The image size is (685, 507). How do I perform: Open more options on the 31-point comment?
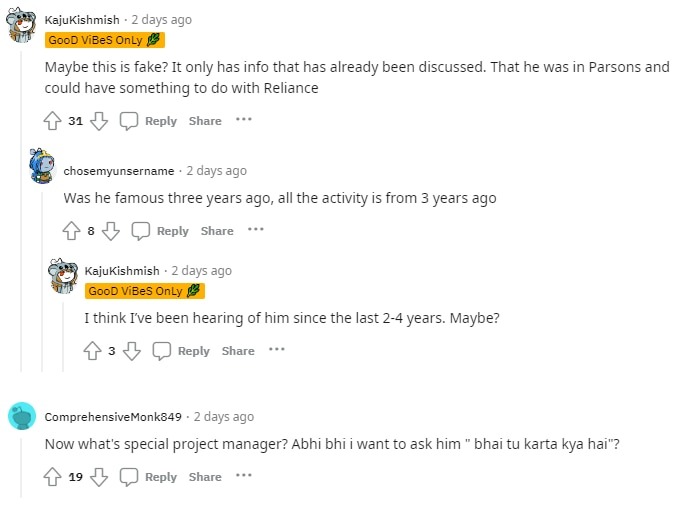click(244, 120)
